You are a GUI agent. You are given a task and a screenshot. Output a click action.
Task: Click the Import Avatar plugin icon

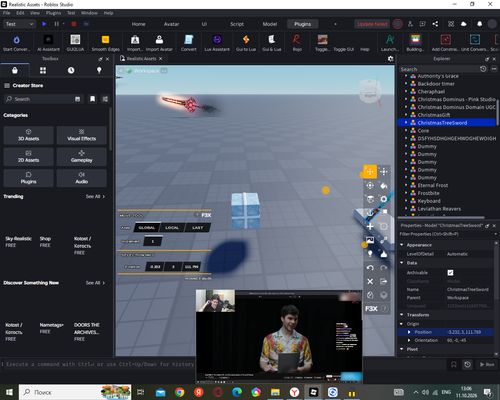pos(159,43)
